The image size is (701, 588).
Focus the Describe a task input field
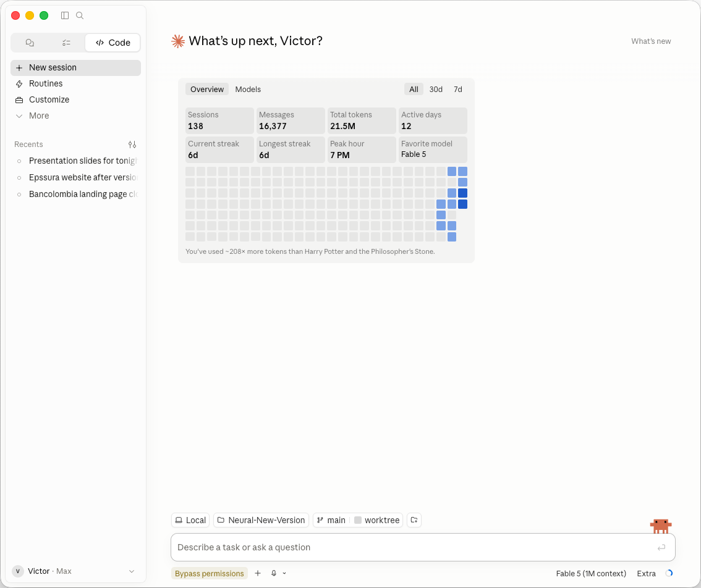pos(423,548)
